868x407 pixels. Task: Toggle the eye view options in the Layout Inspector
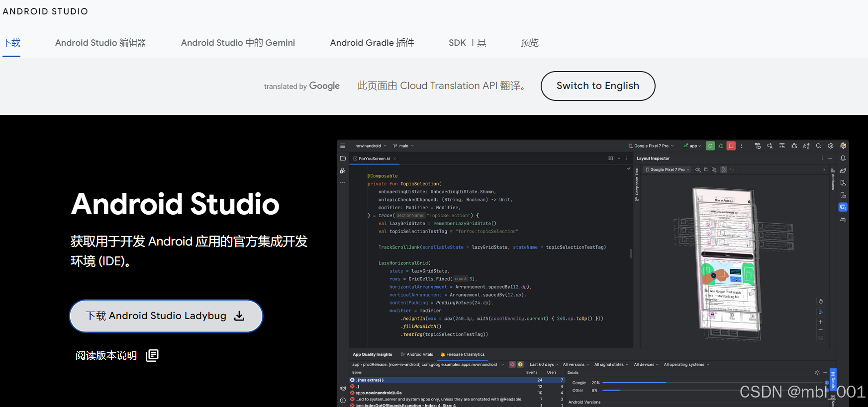pyautogui.click(x=698, y=169)
